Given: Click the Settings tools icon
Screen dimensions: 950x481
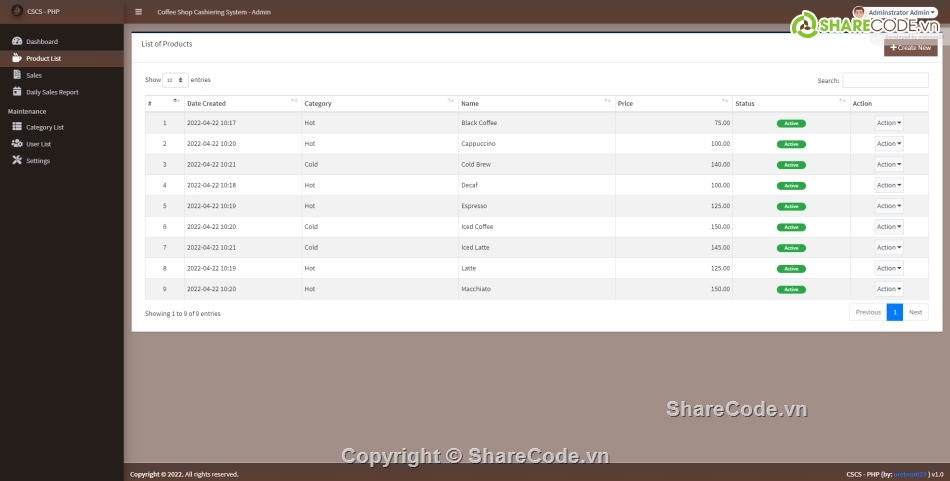Looking at the screenshot, I should 17,161.
